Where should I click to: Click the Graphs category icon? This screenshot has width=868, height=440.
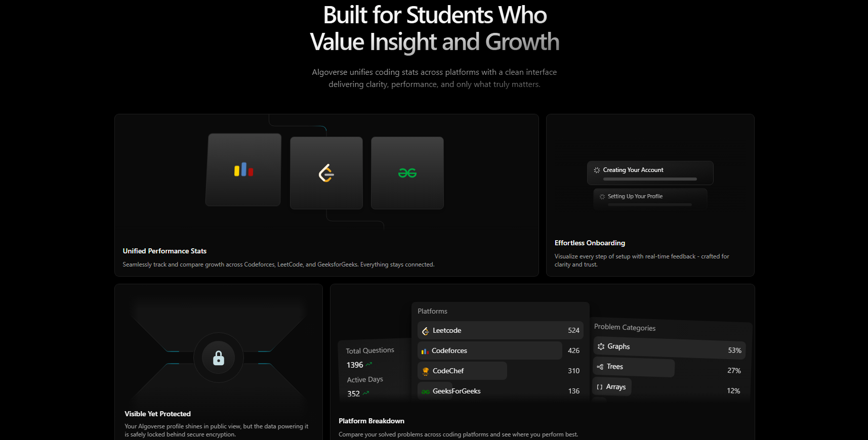pyautogui.click(x=601, y=346)
